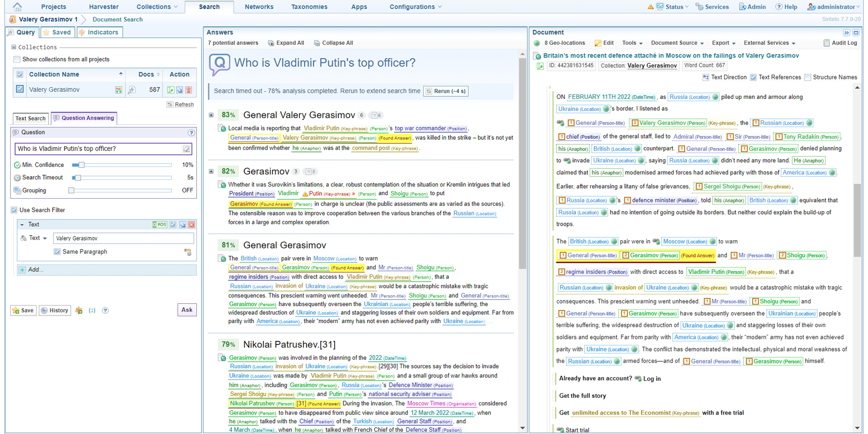Click the question bubble icon beside the answers title
The image size is (868, 434).
click(219, 64)
